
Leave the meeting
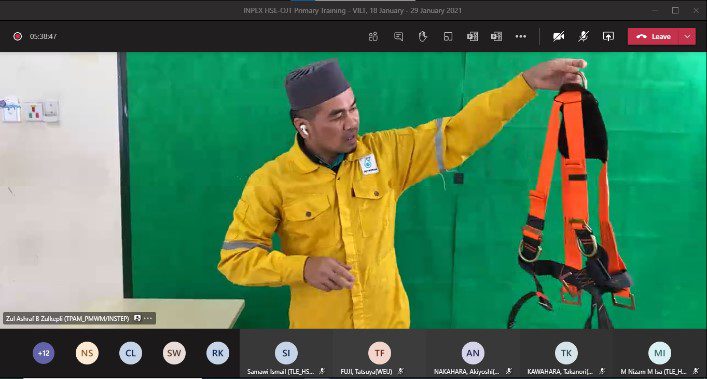click(x=653, y=37)
